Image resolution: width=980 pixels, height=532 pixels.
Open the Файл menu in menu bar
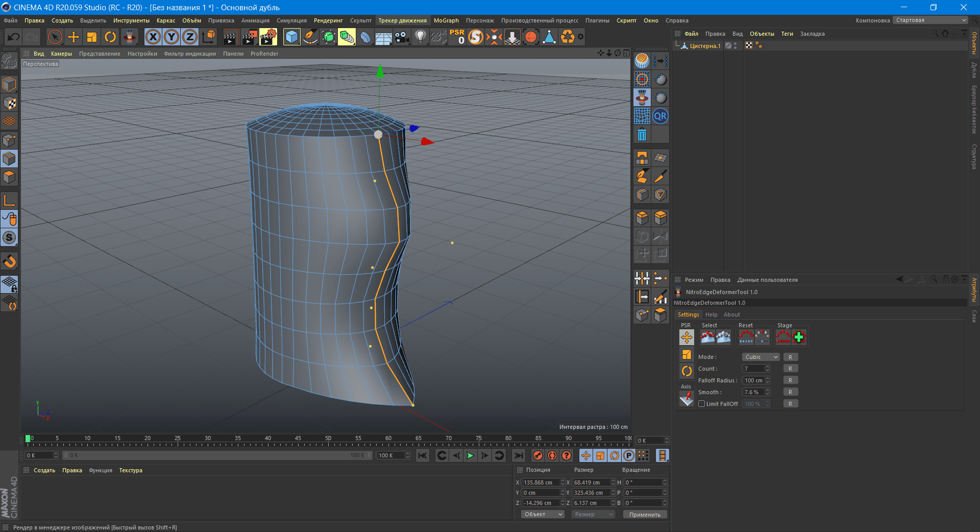[10, 20]
